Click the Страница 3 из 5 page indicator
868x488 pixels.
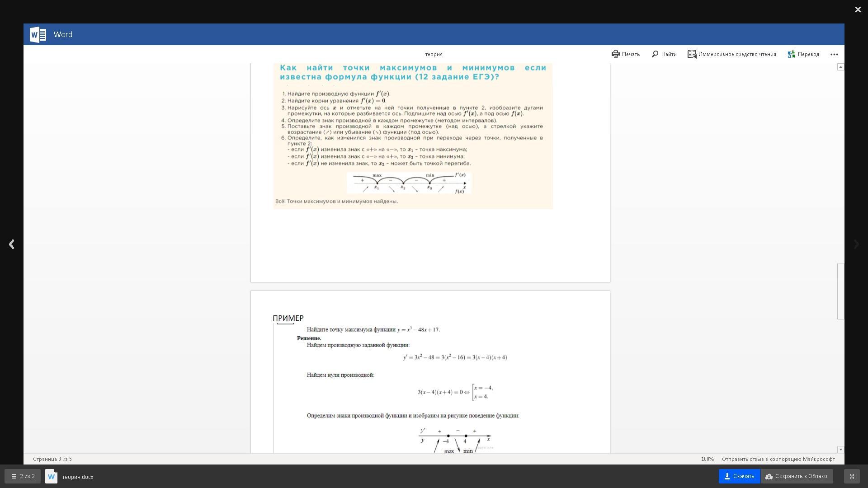pyautogui.click(x=52, y=459)
